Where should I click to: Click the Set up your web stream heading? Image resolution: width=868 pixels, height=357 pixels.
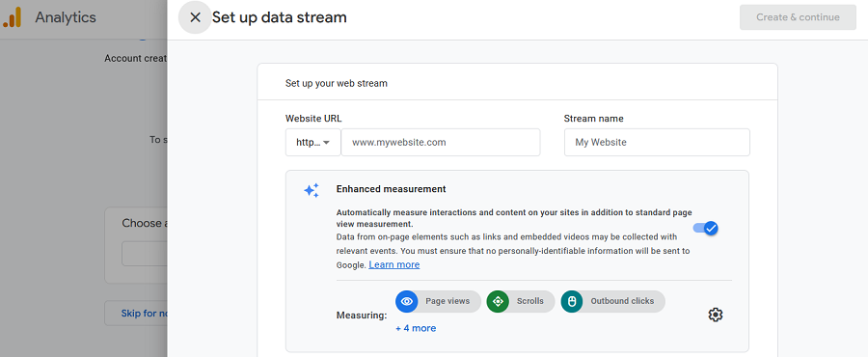337,84
